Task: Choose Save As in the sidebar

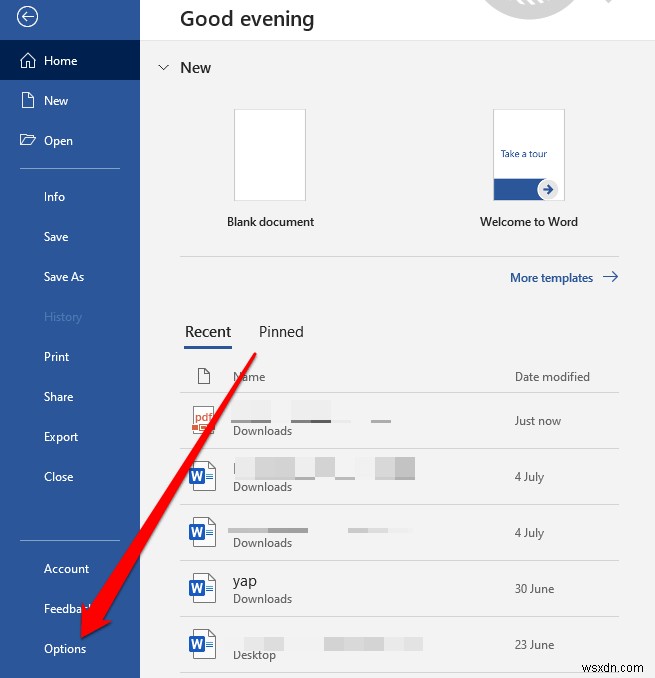Action: click(64, 277)
